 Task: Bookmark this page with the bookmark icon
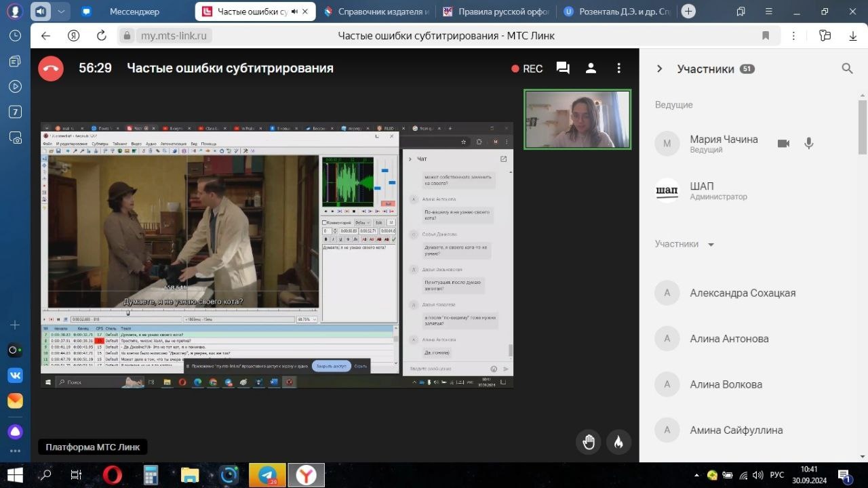point(766,36)
